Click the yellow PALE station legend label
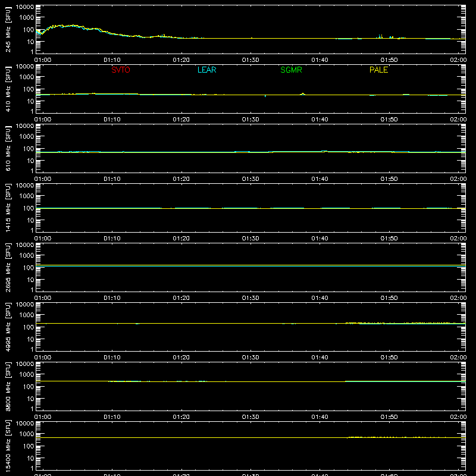Viewport: 476px width, 476px height. click(378, 70)
